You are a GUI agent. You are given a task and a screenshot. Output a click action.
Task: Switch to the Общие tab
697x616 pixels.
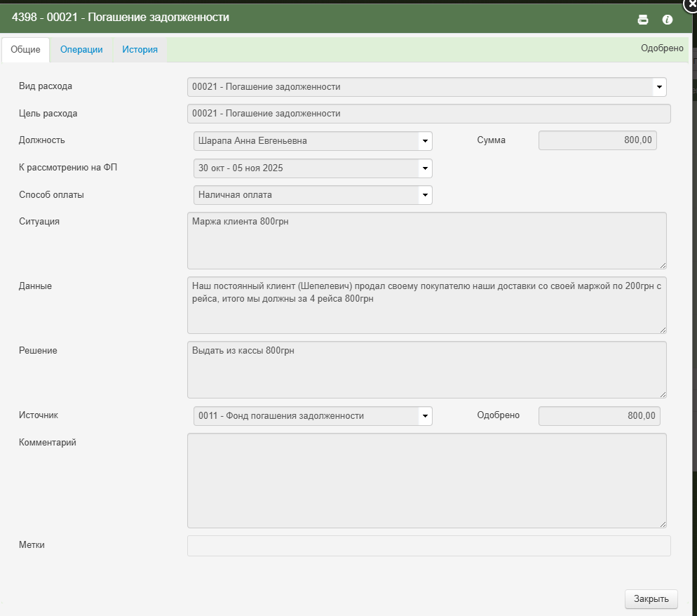pyautogui.click(x=25, y=49)
